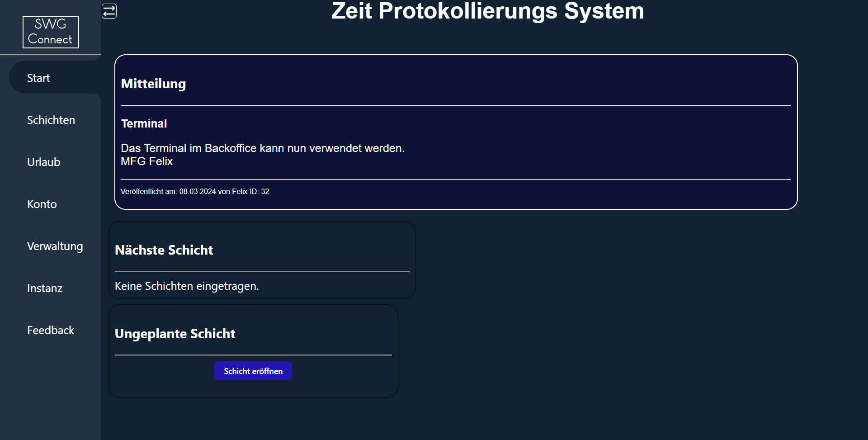
Task: Toggle sidebar with the swap arrows icon
Action: pos(109,11)
